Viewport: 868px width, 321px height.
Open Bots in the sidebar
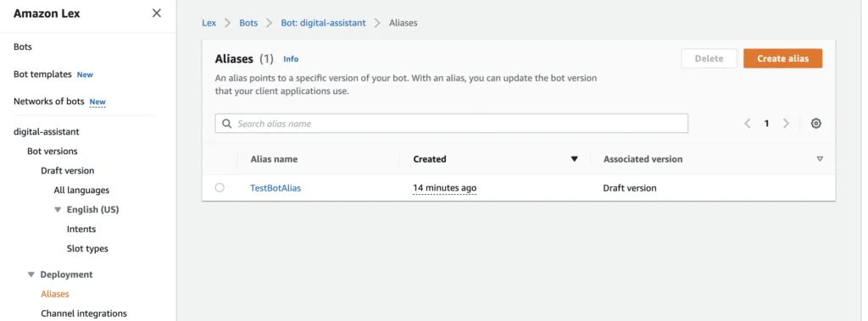(23, 47)
